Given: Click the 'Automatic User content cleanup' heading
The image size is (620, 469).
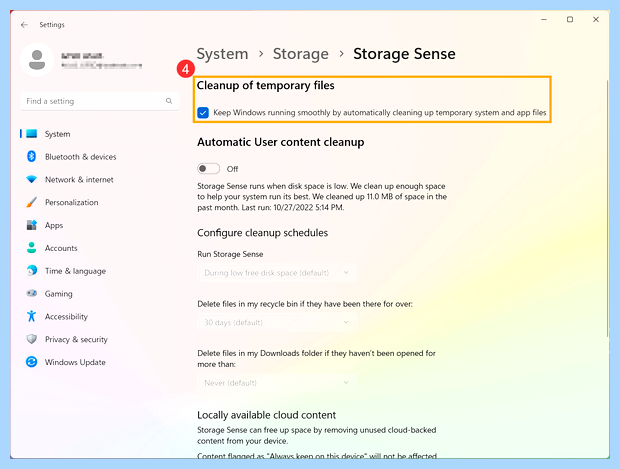Looking at the screenshot, I should [281, 142].
